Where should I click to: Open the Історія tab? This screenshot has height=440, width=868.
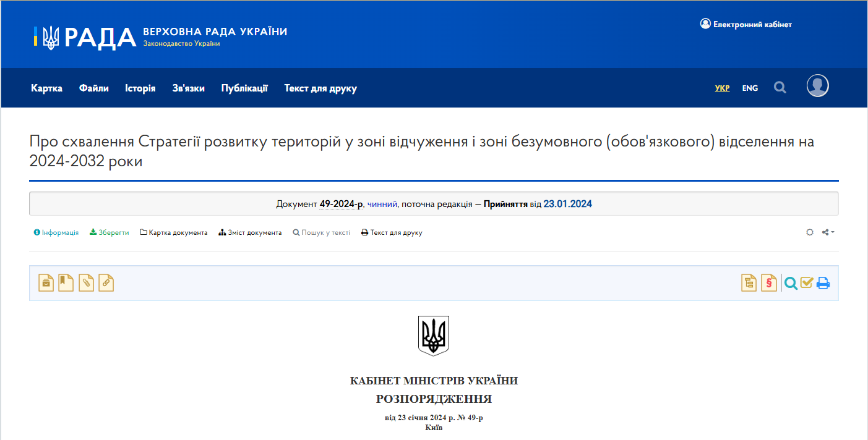click(140, 88)
